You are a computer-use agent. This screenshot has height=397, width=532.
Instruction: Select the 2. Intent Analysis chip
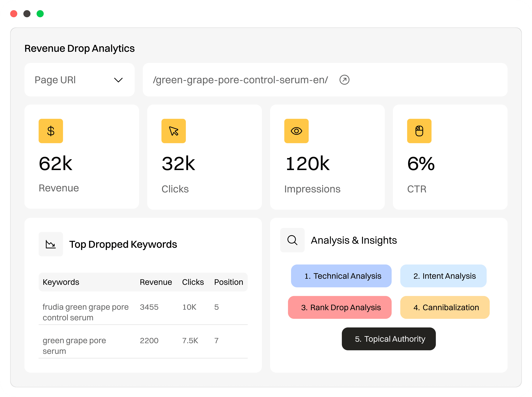443,276
